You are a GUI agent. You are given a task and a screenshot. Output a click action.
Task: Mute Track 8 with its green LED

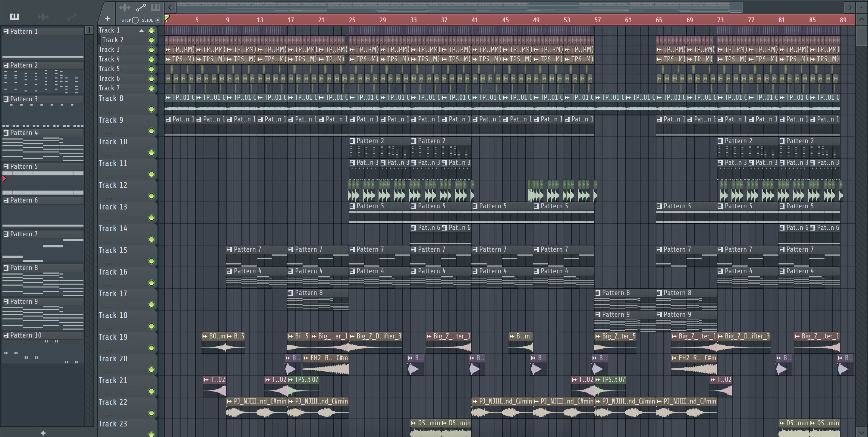[x=152, y=109]
